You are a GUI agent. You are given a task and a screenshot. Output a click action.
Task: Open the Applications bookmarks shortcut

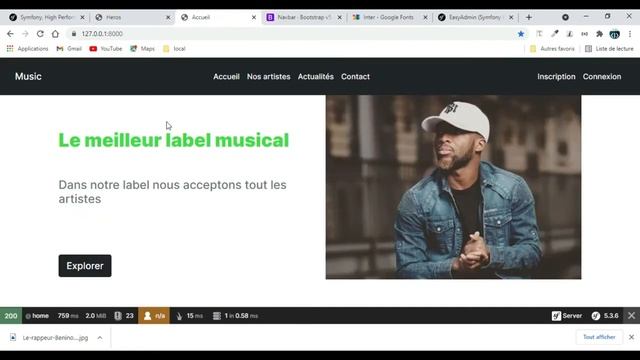pos(27,49)
